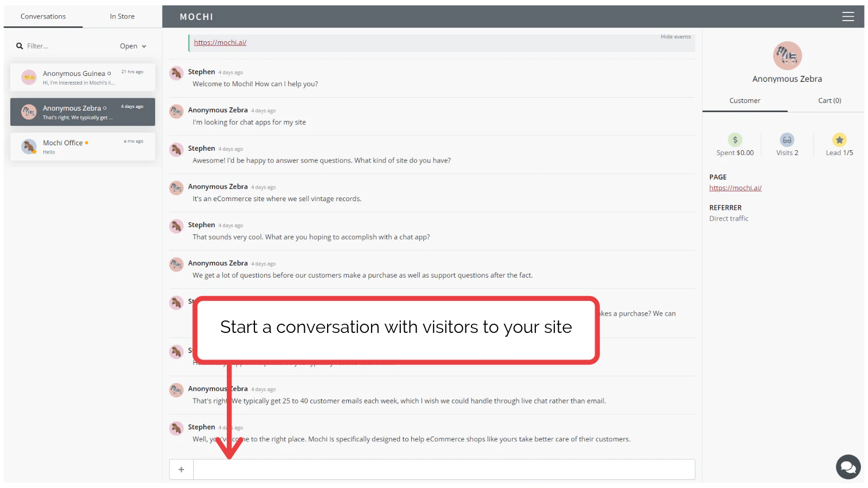Viewport: 868px width, 488px height.
Task: Open the Anonymous Guinea conversation
Action: pyautogui.click(x=82, y=77)
